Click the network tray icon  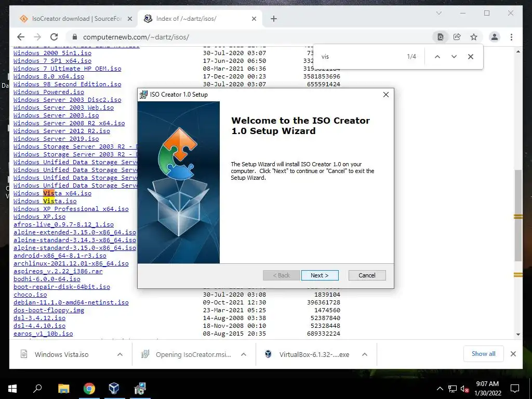(x=453, y=389)
